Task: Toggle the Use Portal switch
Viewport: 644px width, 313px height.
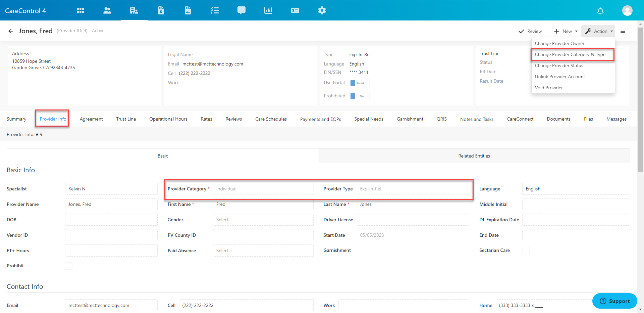Action: pyautogui.click(x=360, y=83)
